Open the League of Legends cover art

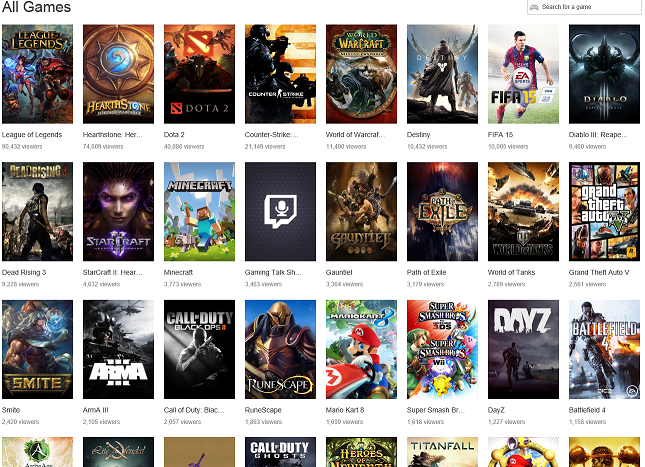37,73
